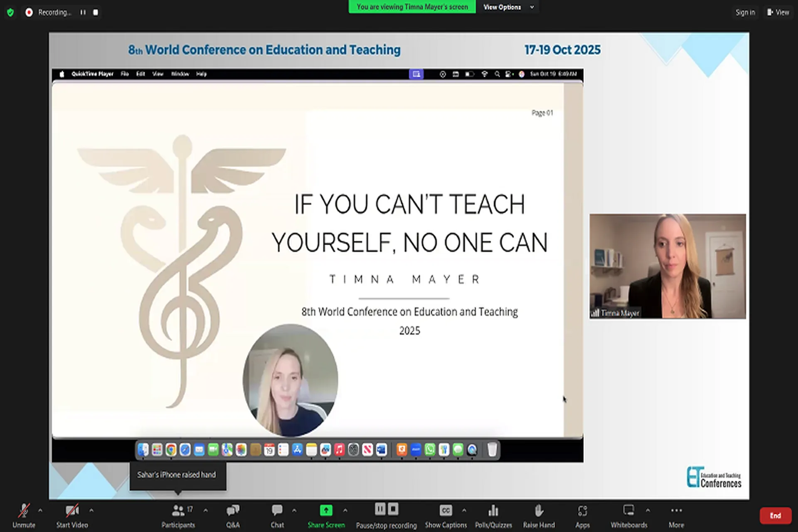Open Whiteboards
Viewport: 798px width, 532px height.
(x=628, y=515)
